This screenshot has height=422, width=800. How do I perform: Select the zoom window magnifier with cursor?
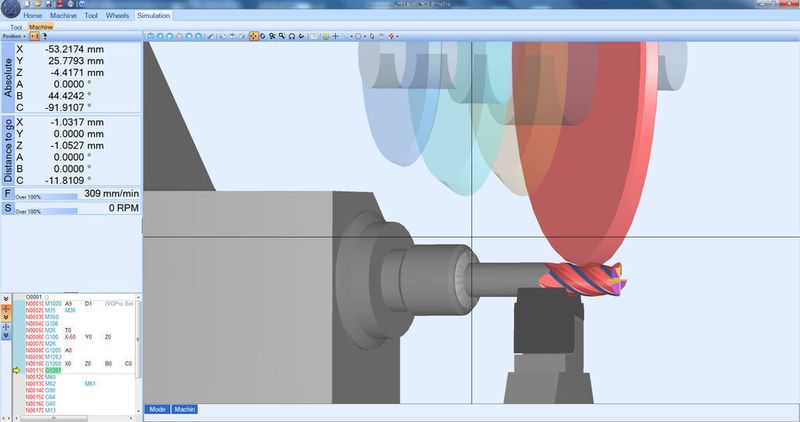click(272, 36)
